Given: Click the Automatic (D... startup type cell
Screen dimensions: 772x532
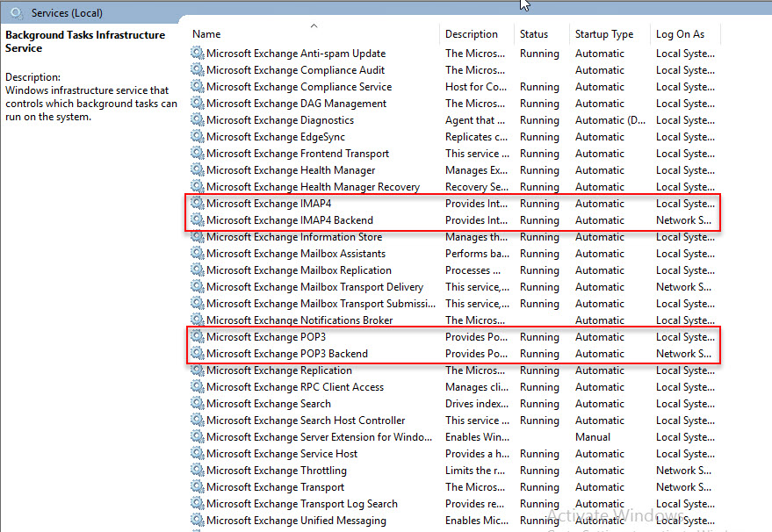Looking at the screenshot, I should point(610,120).
